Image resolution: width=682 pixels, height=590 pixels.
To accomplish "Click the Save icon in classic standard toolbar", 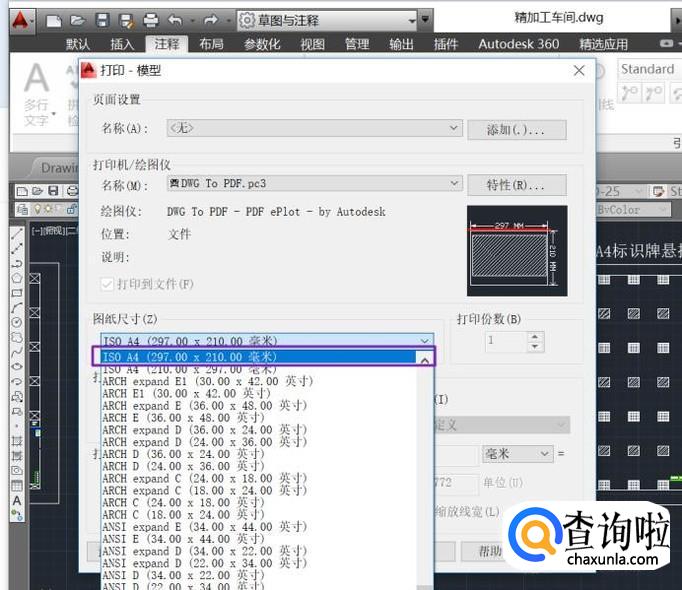I will point(53,191).
